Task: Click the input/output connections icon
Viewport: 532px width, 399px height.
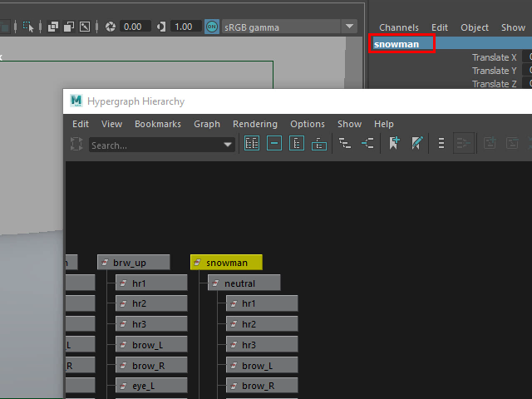Action: pyautogui.click(x=367, y=144)
